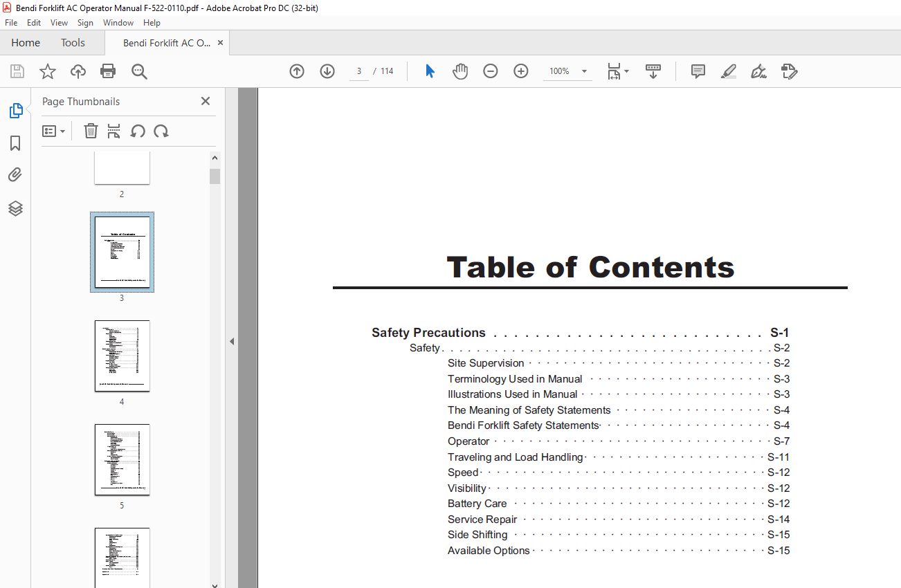This screenshot has height=588, width=901.
Task: Open the Help menu
Action: (x=152, y=23)
